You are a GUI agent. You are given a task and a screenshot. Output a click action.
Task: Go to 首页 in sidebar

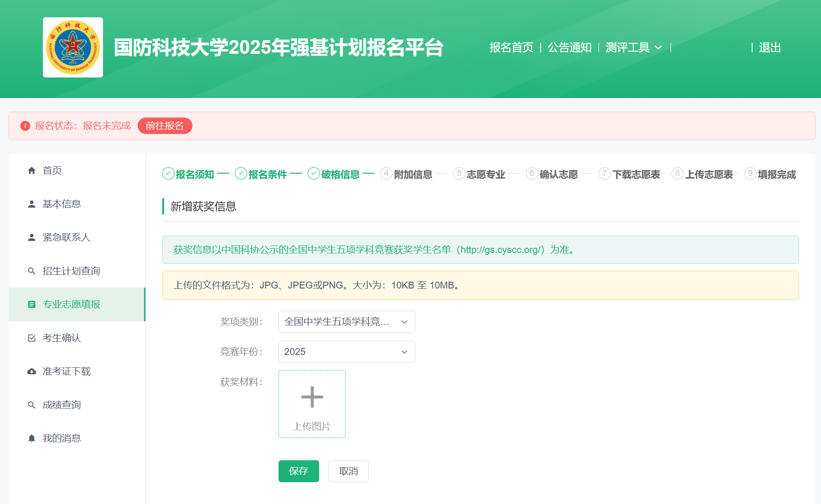pos(77,170)
